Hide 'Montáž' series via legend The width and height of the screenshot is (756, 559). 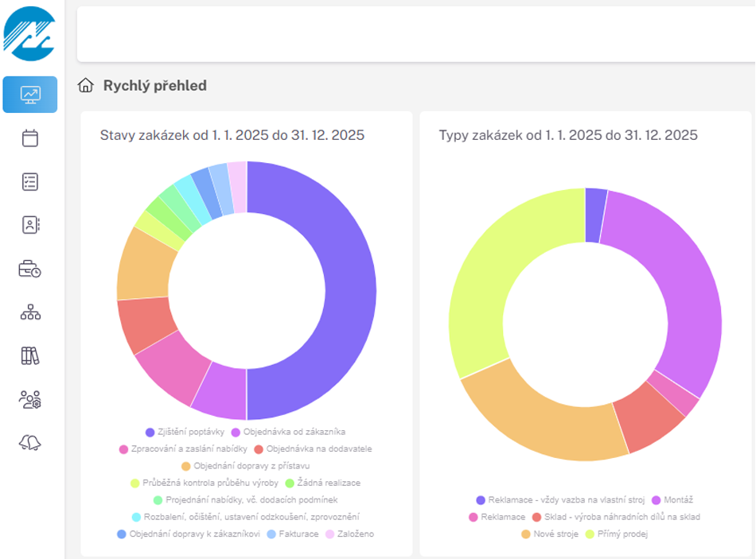click(x=674, y=500)
